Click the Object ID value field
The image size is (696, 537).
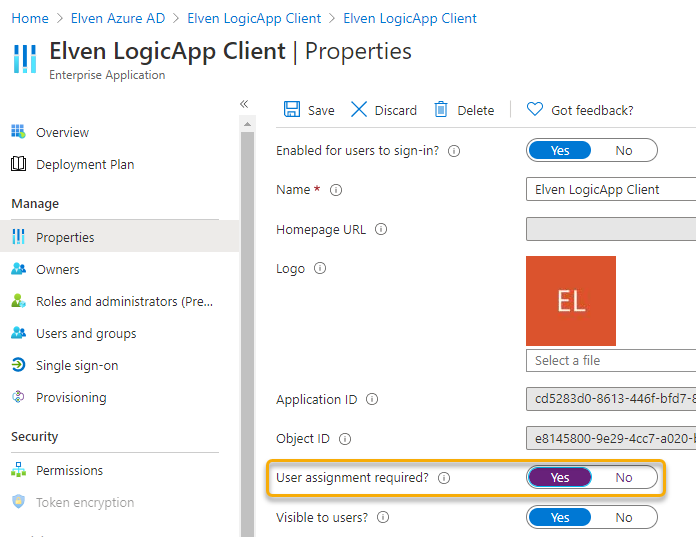[611, 438]
